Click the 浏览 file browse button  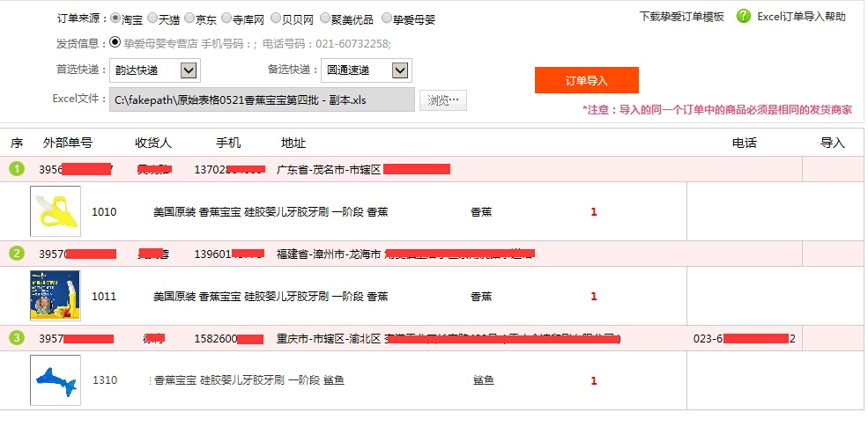(x=443, y=100)
